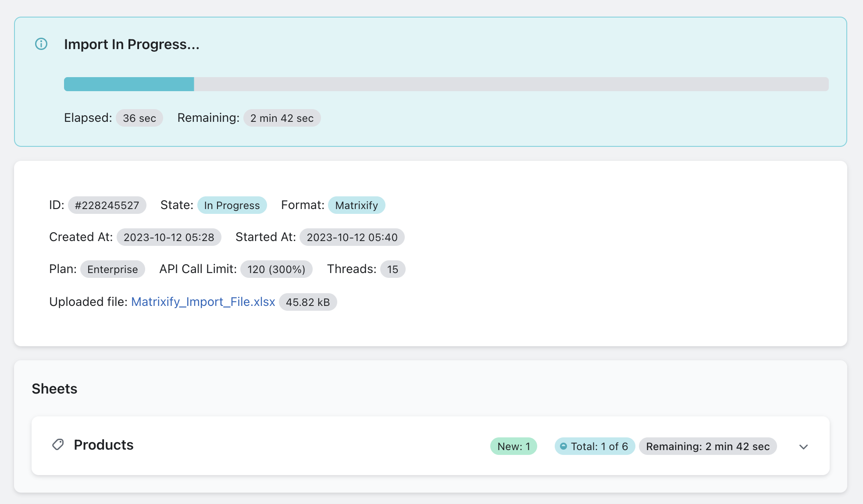Click the 45.82 kB file size badge
Image resolution: width=863 pixels, height=504 pixels.
[308, 302]
